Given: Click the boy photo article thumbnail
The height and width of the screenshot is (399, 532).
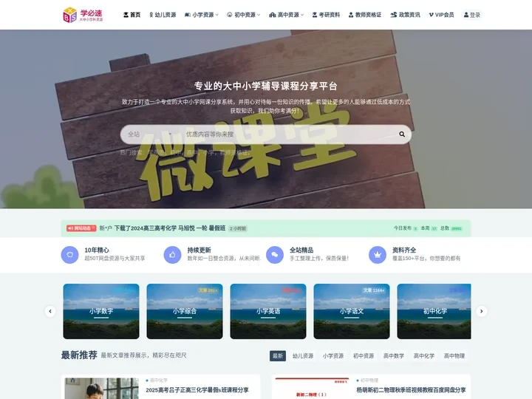Looking at the screenshot, I should (x=101, y=389).
